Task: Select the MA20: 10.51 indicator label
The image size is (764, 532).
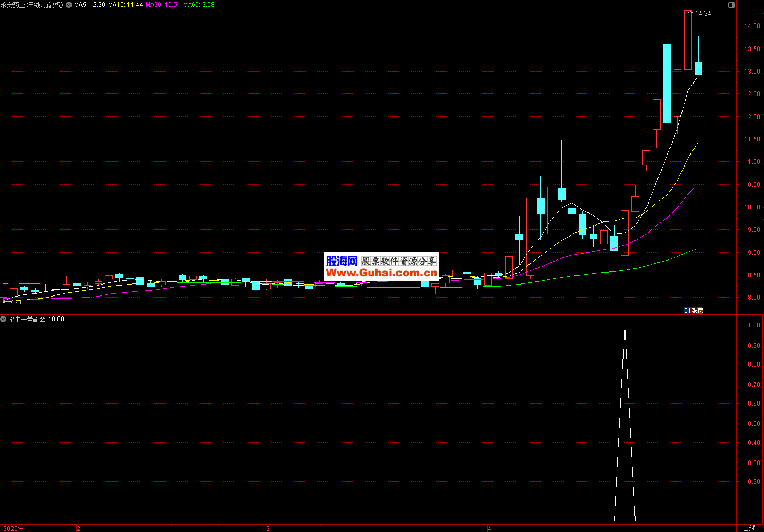Action: [163, 5]
